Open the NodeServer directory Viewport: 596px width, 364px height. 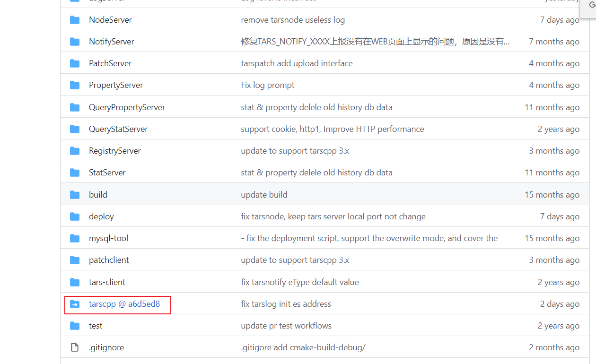110,20
